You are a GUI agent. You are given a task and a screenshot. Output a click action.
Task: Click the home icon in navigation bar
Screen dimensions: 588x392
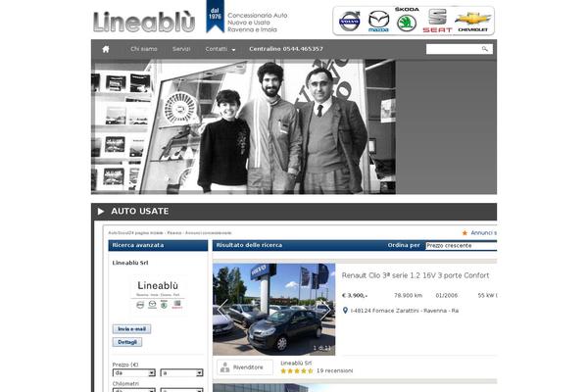(x=106, y=49)
